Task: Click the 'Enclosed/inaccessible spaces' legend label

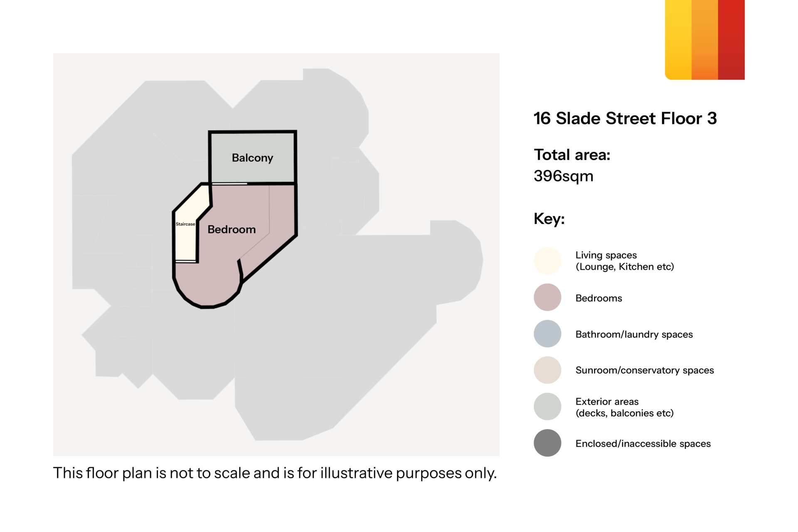Action: (643, 444)
